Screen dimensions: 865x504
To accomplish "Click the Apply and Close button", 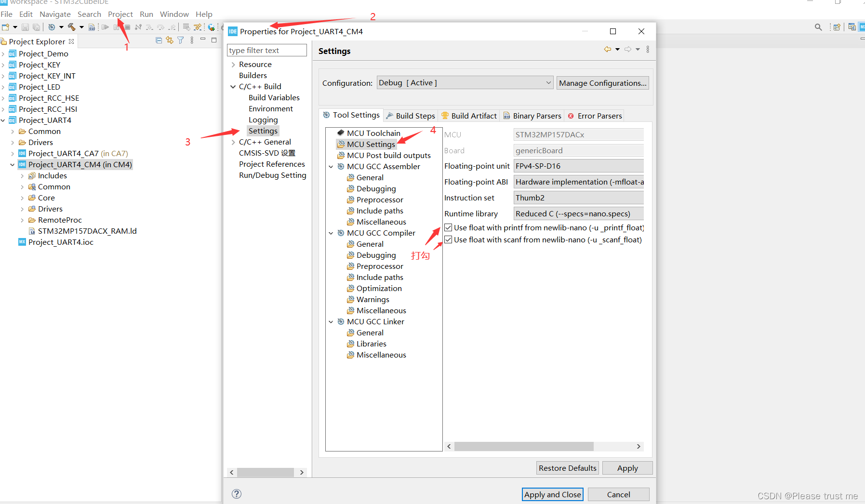I will tap(553, 494).
